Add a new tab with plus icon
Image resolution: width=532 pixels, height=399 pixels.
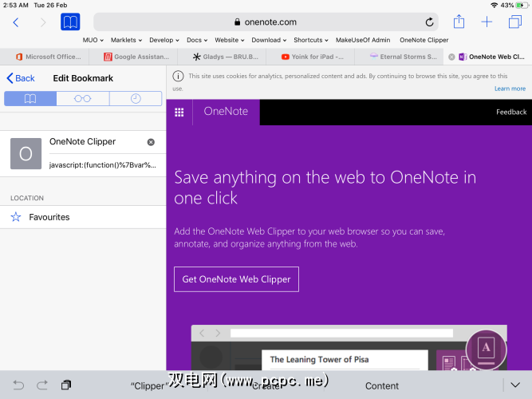click(x=487, y=22)
